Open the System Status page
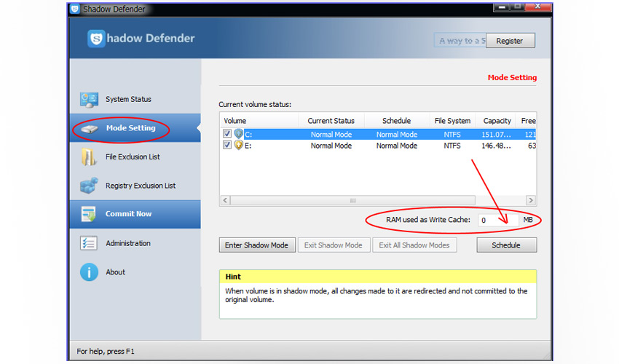Image resolution: width=619 pixels, height=364 pixels. click(135, 100)
